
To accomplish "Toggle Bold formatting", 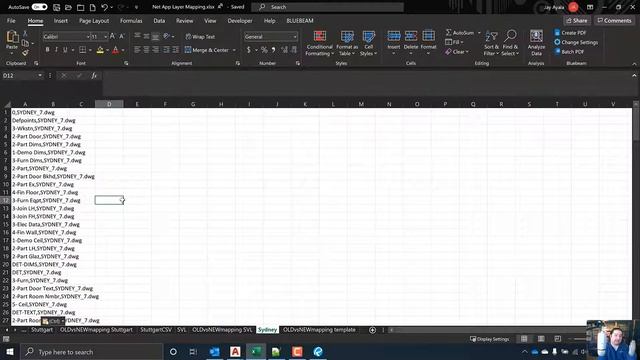I will pos(47,50).
